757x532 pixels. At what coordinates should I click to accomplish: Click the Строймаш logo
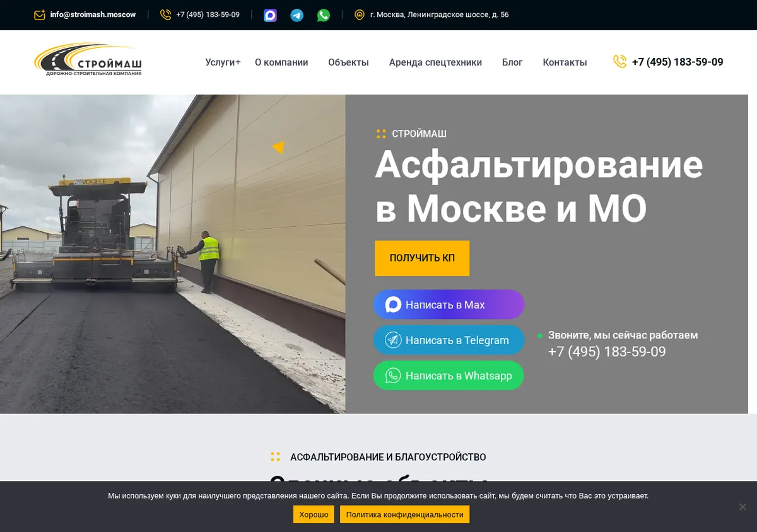[88, 60]
